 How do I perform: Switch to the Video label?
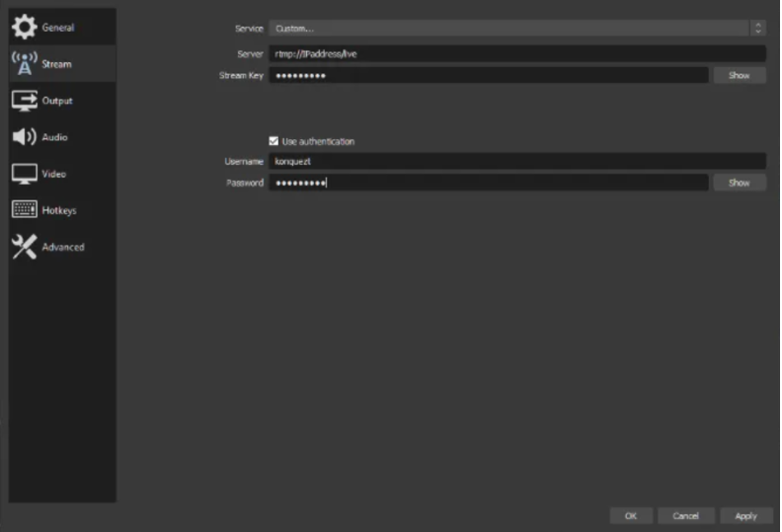(54, 174)
